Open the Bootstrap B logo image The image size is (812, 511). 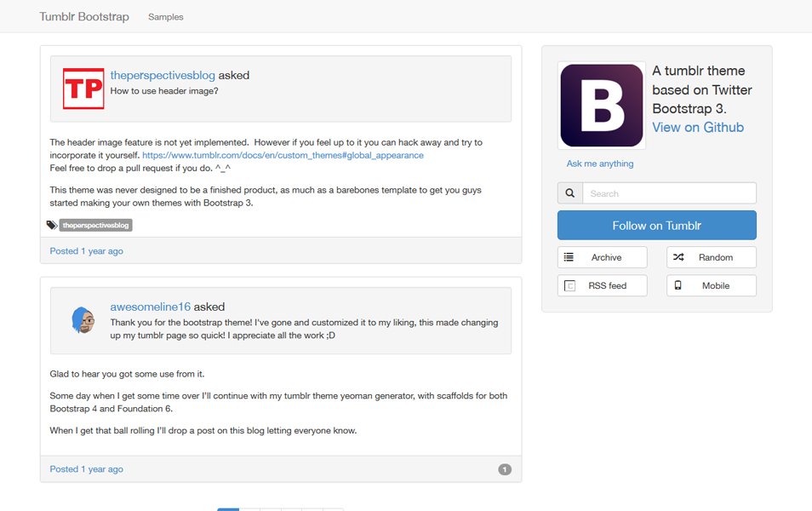click(602, 106)
